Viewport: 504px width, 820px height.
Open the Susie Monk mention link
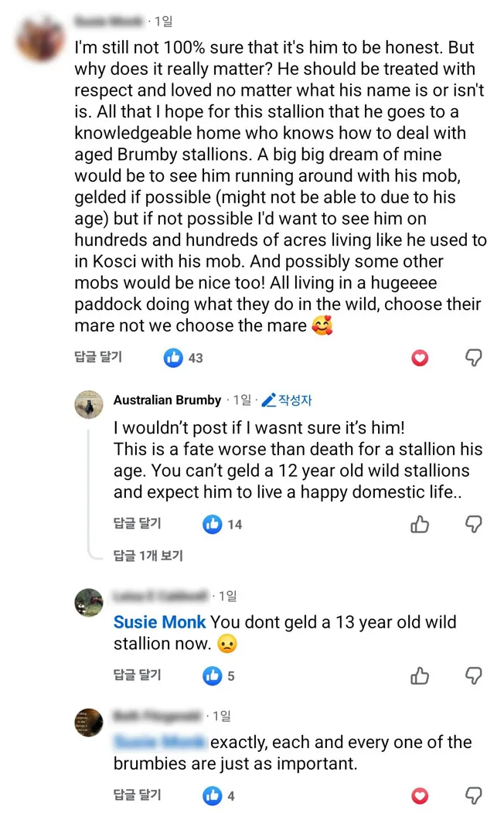pos(160,622)
